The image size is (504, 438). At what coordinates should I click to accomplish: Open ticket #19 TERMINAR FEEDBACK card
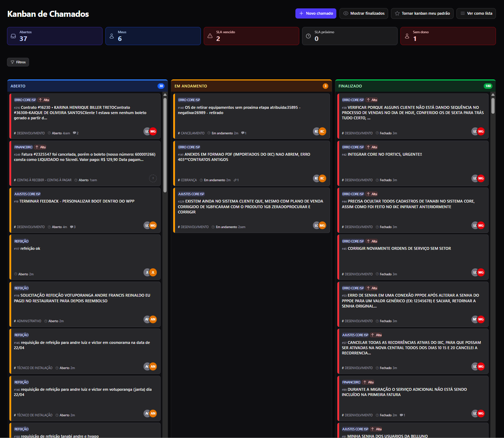[85, 210]
